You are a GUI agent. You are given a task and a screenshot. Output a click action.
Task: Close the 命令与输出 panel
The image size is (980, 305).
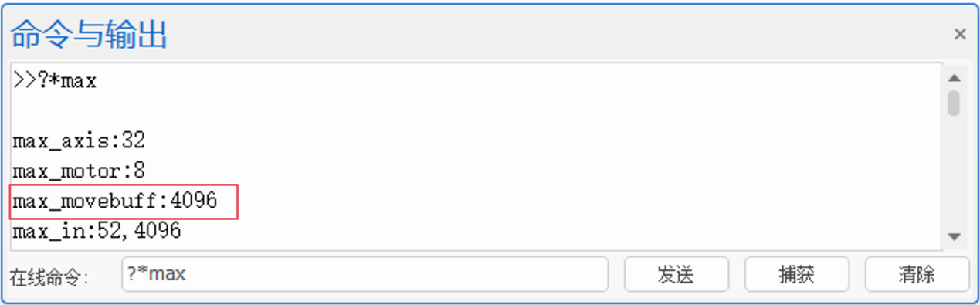pos(960,34)
